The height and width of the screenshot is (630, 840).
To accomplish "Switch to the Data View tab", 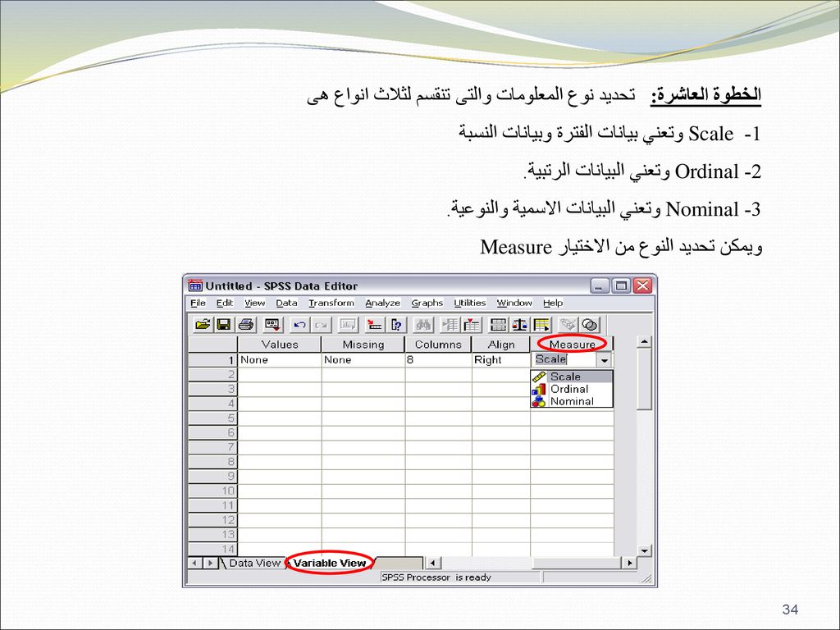I will 254,563.
